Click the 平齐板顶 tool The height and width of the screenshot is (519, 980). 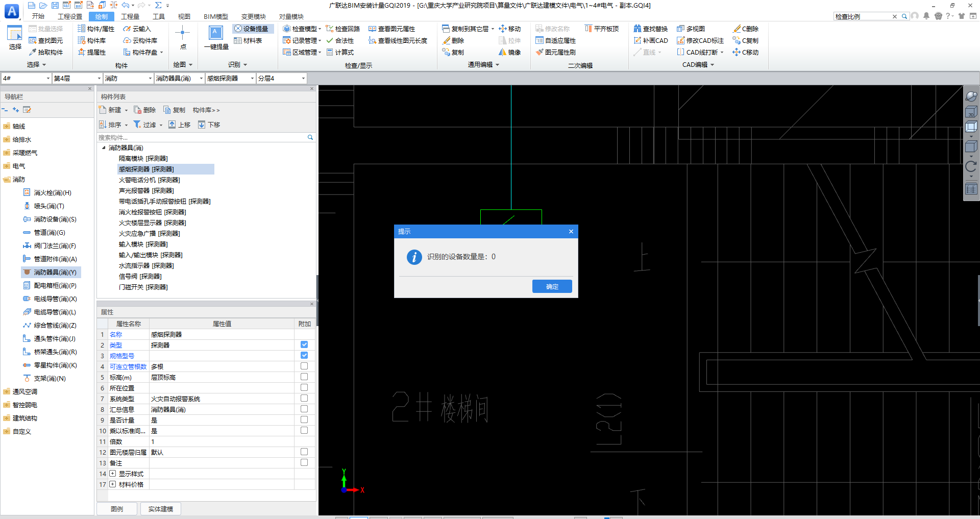tap(602, 29)
